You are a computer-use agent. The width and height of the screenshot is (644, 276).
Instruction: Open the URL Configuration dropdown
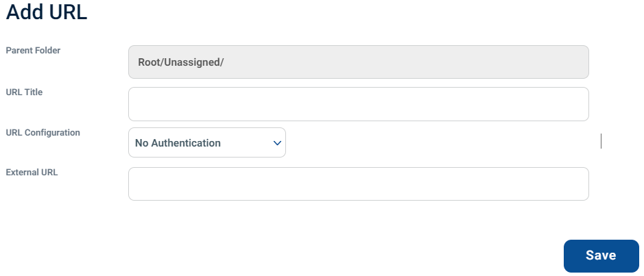click(x=207, y=142)
